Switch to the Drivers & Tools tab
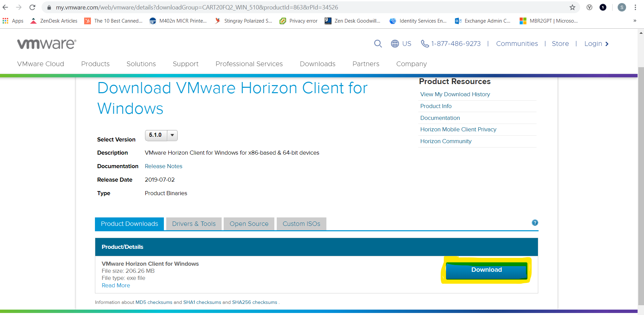644x315 pixels. [x=194, y=224]
